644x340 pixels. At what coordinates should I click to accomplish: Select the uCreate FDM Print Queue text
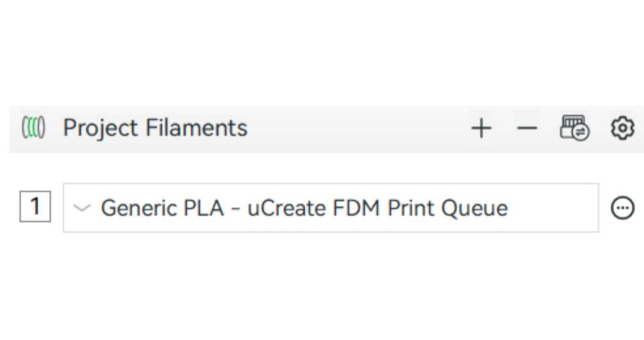point(378,208)
